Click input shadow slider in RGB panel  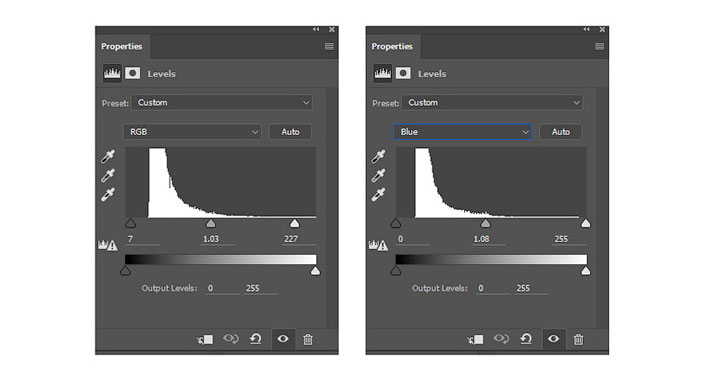pyautogui.click(x=130, y=224)
